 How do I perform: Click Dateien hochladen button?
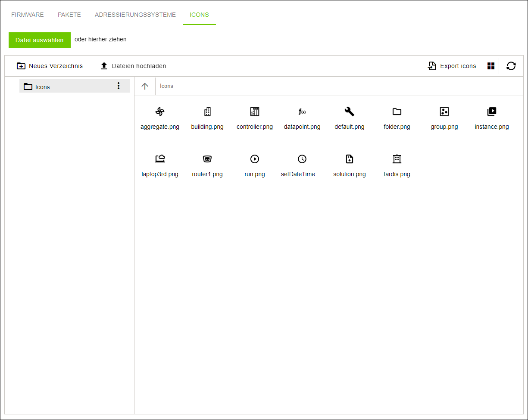(x=133, y=66)
